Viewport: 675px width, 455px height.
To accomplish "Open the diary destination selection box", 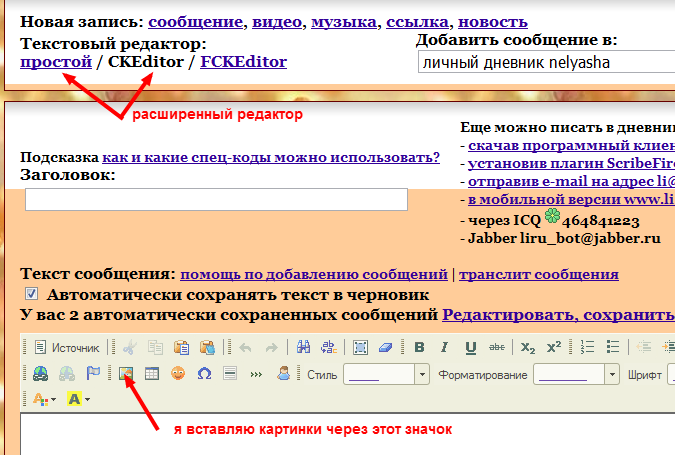I will click(x=545, y=63).
